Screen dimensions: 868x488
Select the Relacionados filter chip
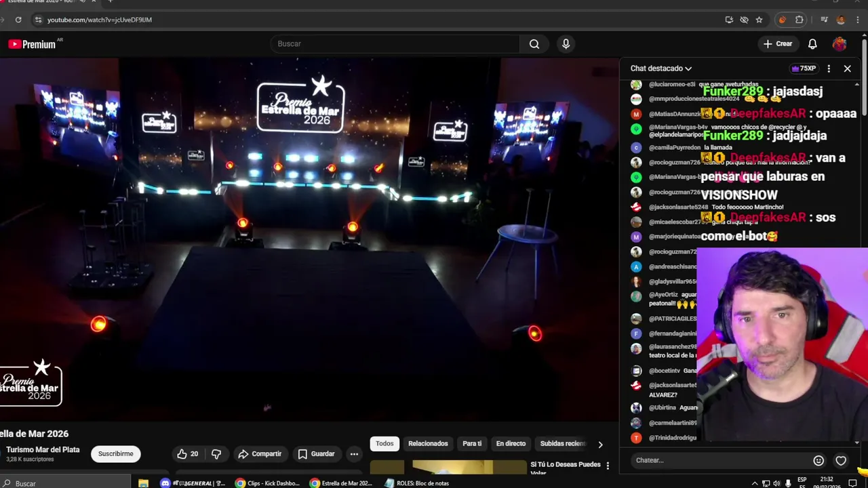click(428, 444)
